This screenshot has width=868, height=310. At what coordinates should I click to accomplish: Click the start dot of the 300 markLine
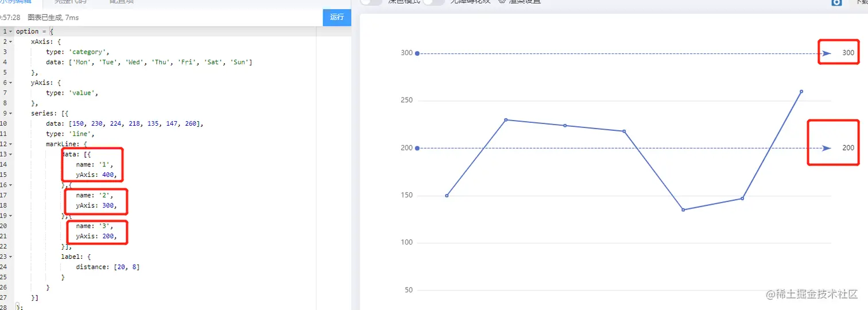(x=417, y=53)
